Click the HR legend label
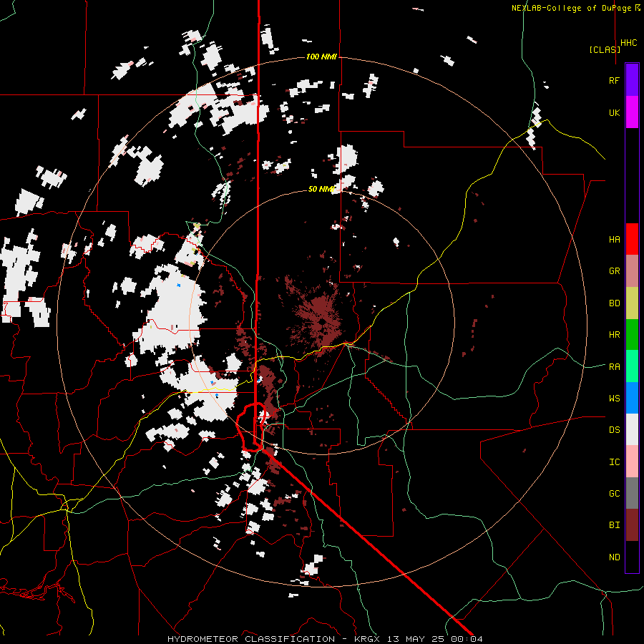 (x=614, y=335)
